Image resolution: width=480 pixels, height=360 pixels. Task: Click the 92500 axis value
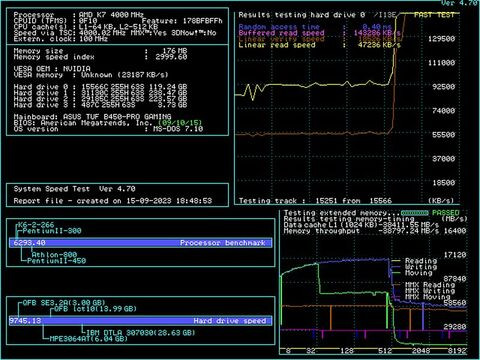(443, 87)
